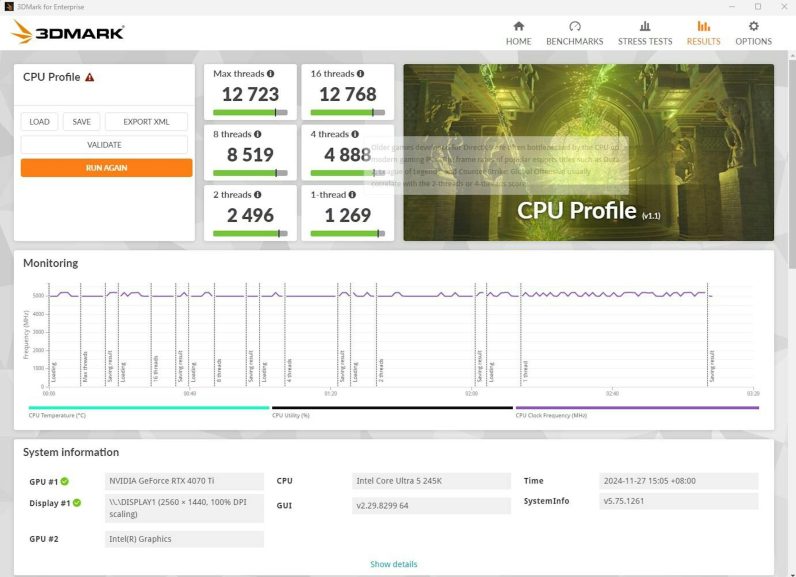Click the Max threads marker in the graph
This screenshot has width=796, height=577.
coord(85,367)
